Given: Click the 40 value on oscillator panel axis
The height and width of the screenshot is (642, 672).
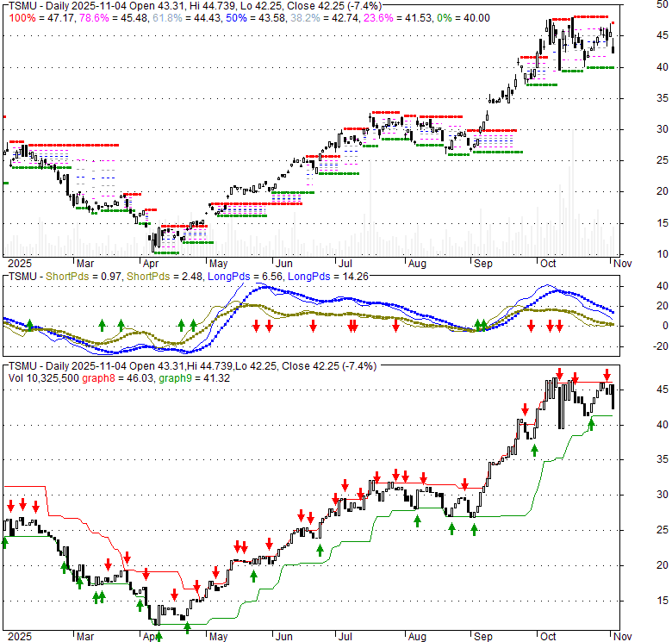Looking at the screenshot, I should (x=663, y=286).
